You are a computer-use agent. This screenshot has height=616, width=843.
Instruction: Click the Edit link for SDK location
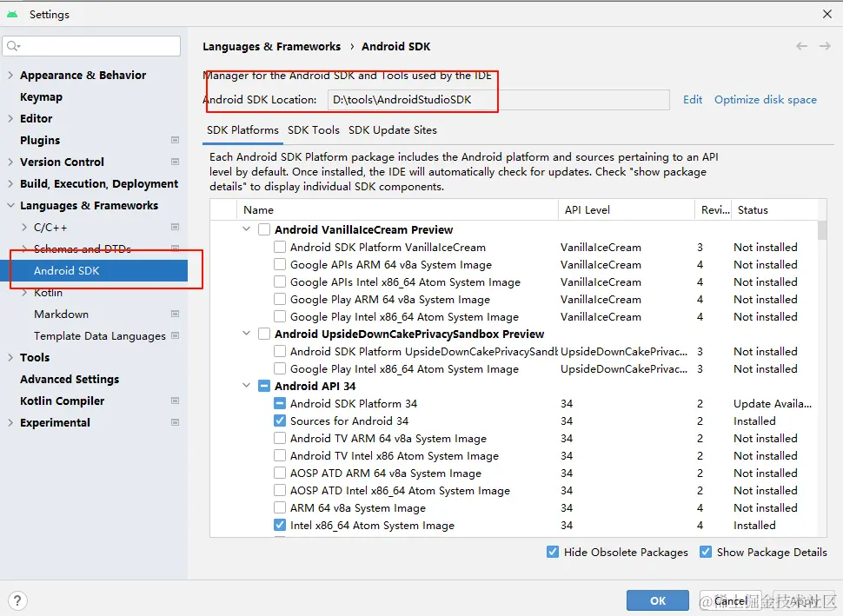point(693,100)
